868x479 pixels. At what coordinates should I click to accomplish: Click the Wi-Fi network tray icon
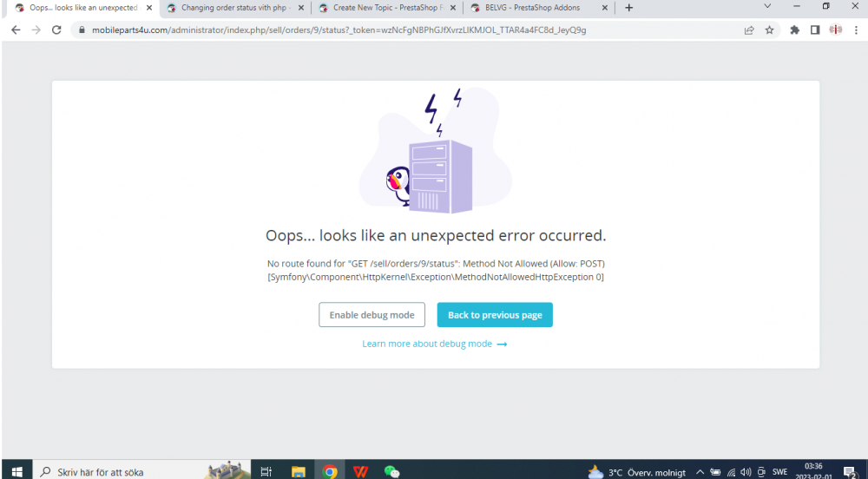point(731,472)
